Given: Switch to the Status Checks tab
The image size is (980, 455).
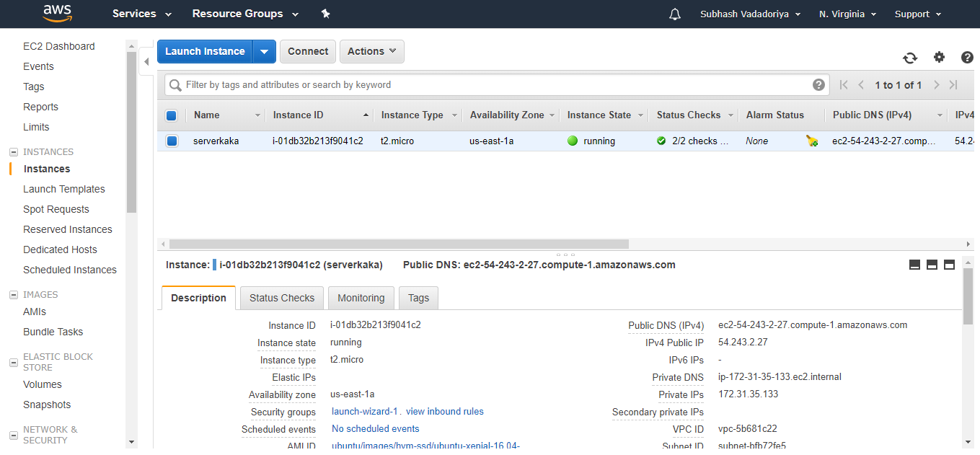Looking at the screenshot, I should coord(282,298).
